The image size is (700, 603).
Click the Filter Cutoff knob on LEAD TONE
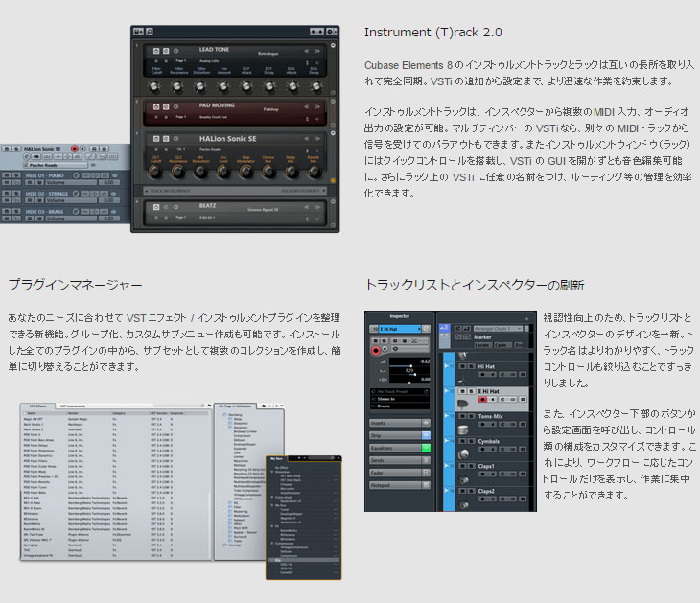[154, 86]
